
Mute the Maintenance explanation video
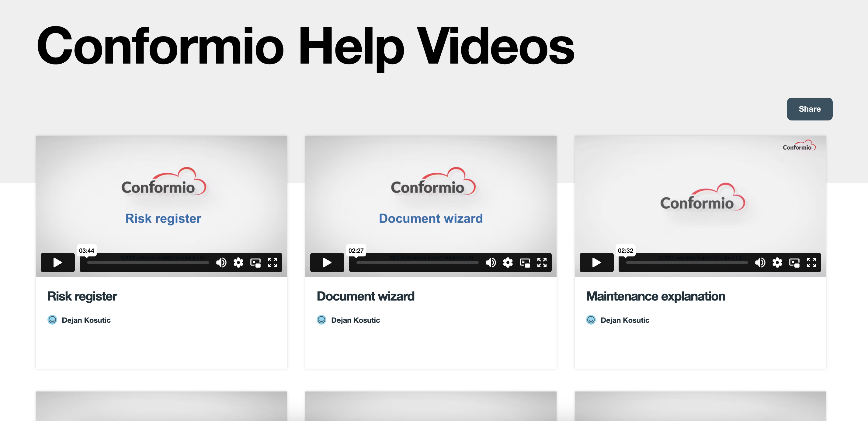pyautogui.click(x=761, y=263)
